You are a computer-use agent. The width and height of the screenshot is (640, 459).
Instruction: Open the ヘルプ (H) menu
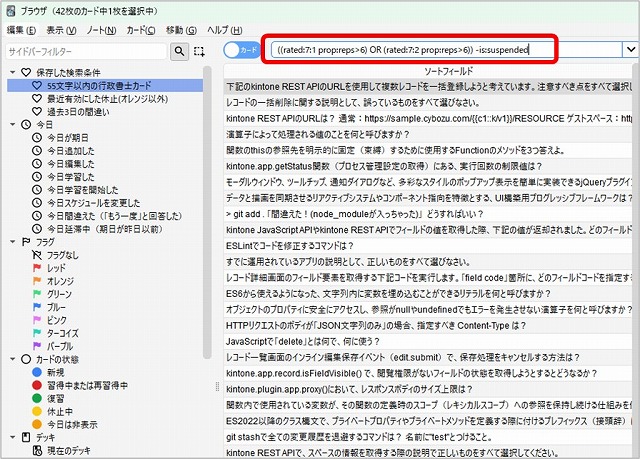pos(224,30)
